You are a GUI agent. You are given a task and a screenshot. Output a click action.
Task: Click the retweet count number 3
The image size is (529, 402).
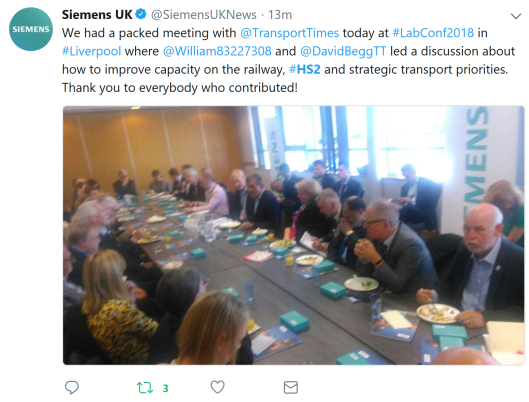coord(165,389)
